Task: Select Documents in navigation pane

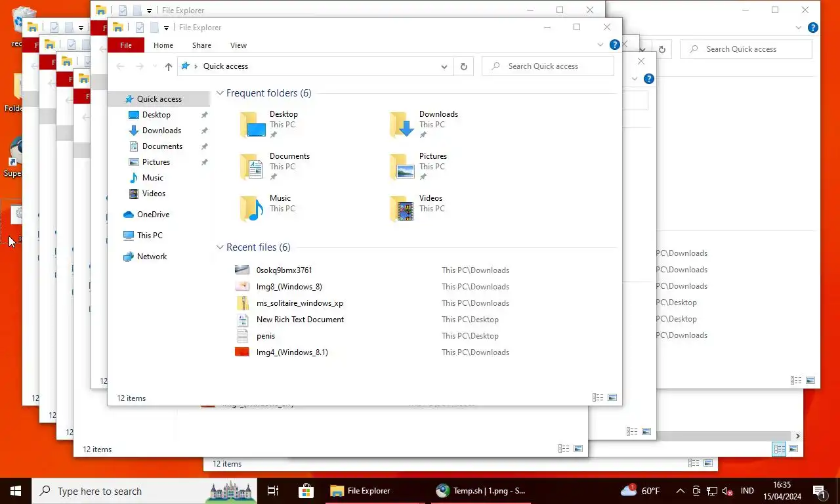Action: pyautogui.click(x=162, y=146)
